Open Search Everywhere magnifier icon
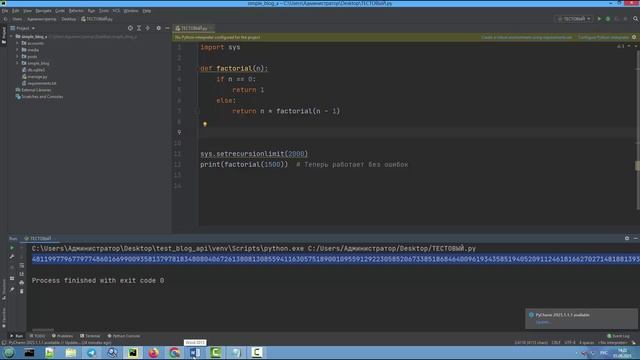This screenshot has height=360, width=640. click(636, 19)
